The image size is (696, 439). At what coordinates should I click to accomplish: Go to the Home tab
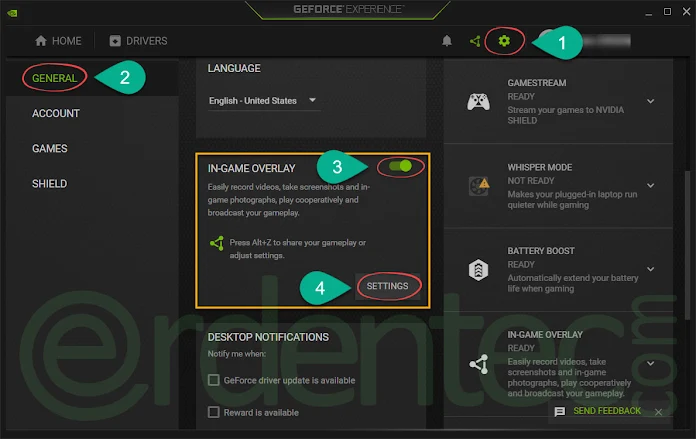pyautogui.click(x=58, y=41)
